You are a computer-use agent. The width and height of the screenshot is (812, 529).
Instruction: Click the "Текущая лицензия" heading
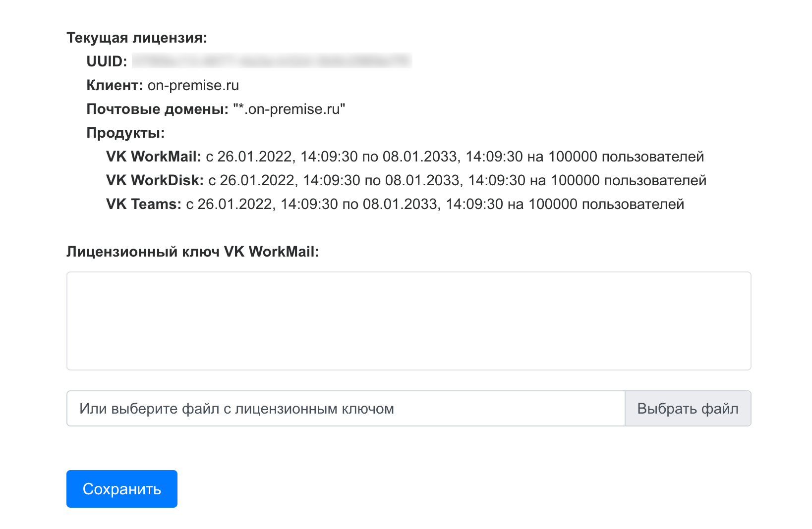[x=137, y=38]
